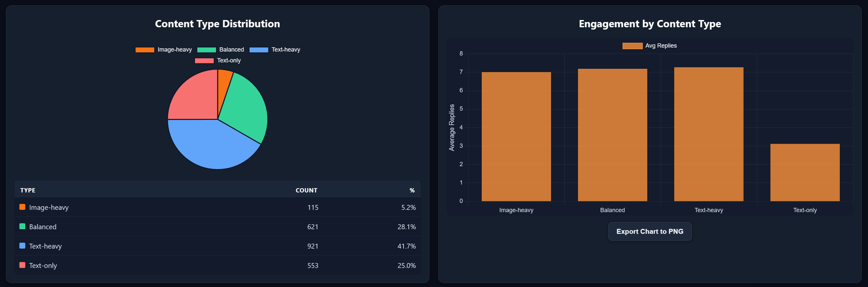This screenshot has height=287, width=868.
Task: Toggle the Image-heavy legend entry
Action: pos(163,50)
